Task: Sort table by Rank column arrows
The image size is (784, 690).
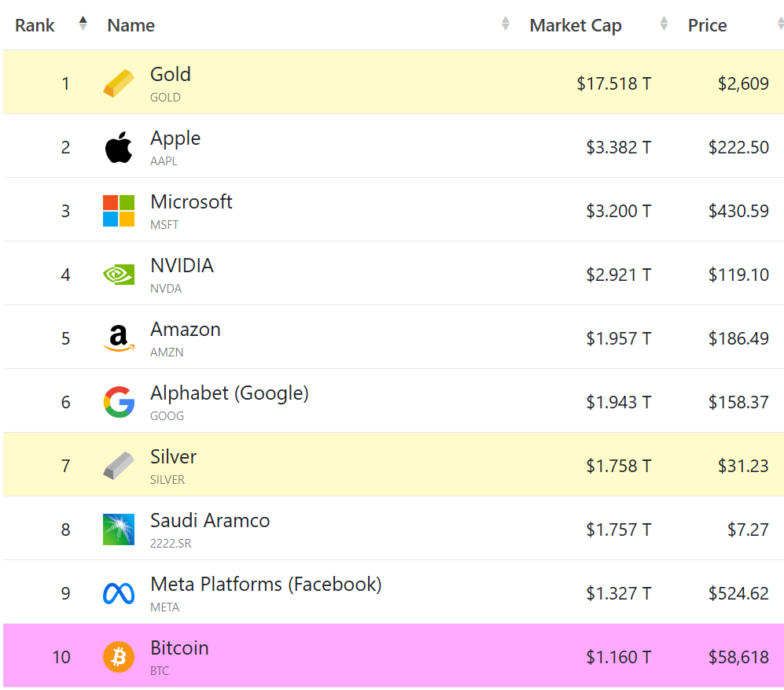Action: click(x=83, y=24)
